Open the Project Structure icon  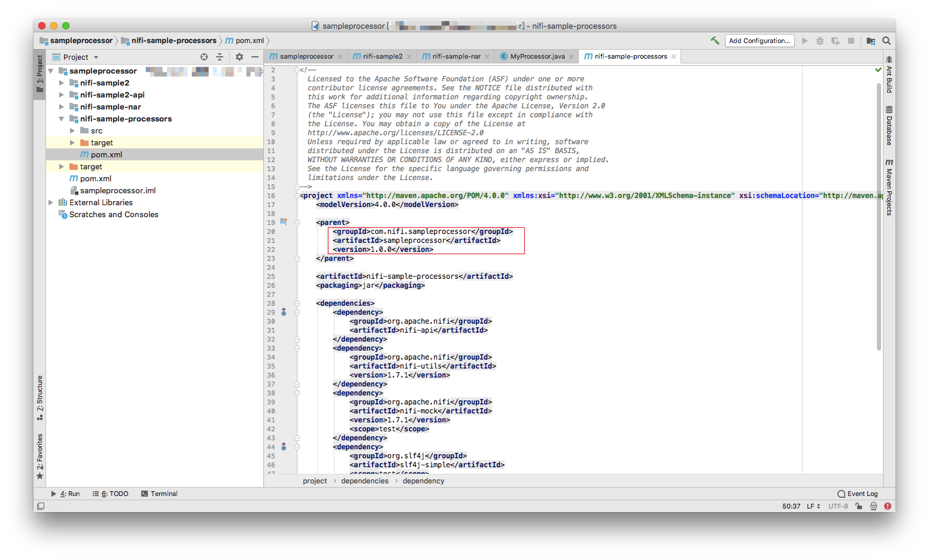point(871,41)
